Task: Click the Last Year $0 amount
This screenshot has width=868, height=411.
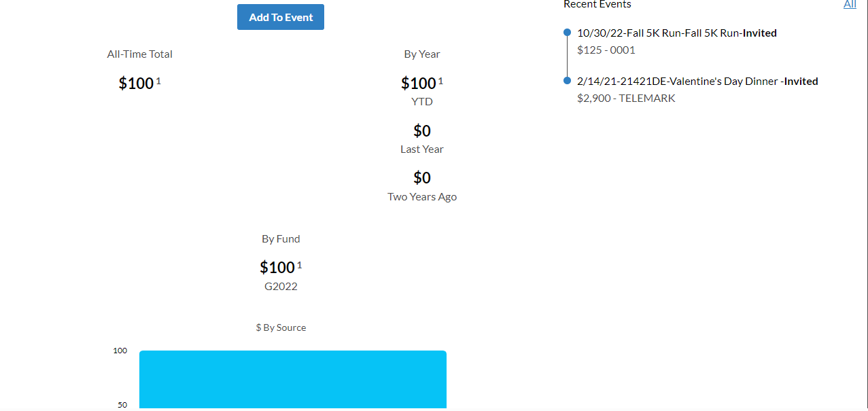Action: (422, 130)
